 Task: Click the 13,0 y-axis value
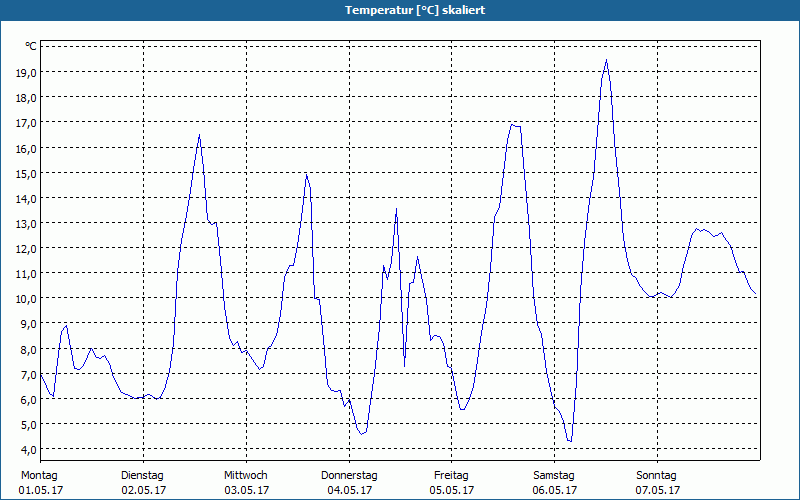coord(26,223)
